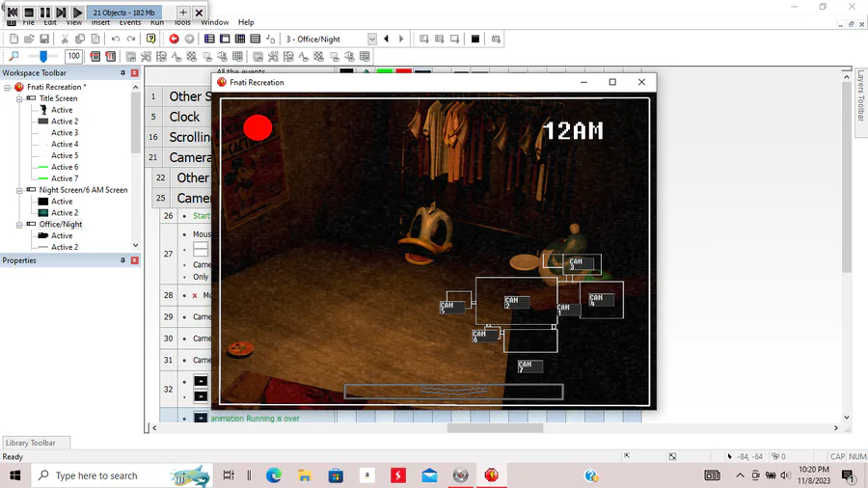Screen dimensions: 868x488
Task: Click the Copy toolbar icon
Action: 80,39
